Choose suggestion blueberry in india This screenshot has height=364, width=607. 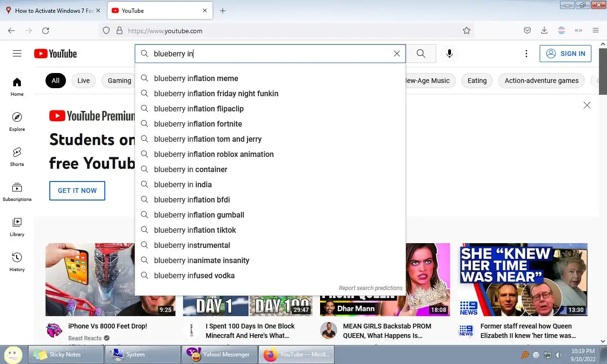270,184
